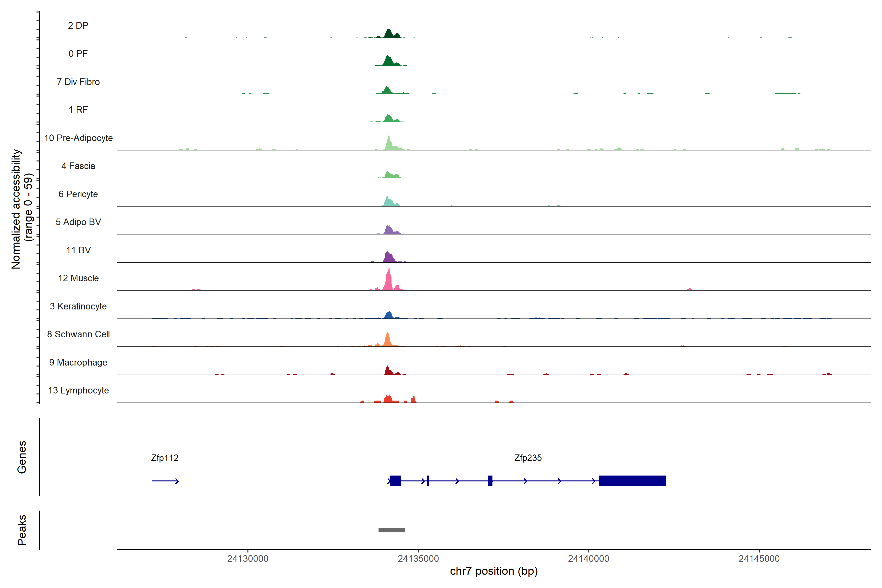This screenshot has height=588, width=882.
Task: Click the Genes panel label
Action: 22,457
